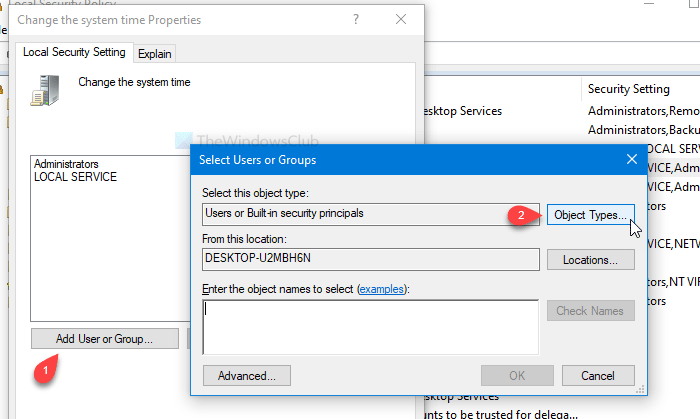Viewport: 700px width, 419px height.
Task: Select the Local Security Setting tab
Action: (x=74, y=52)
